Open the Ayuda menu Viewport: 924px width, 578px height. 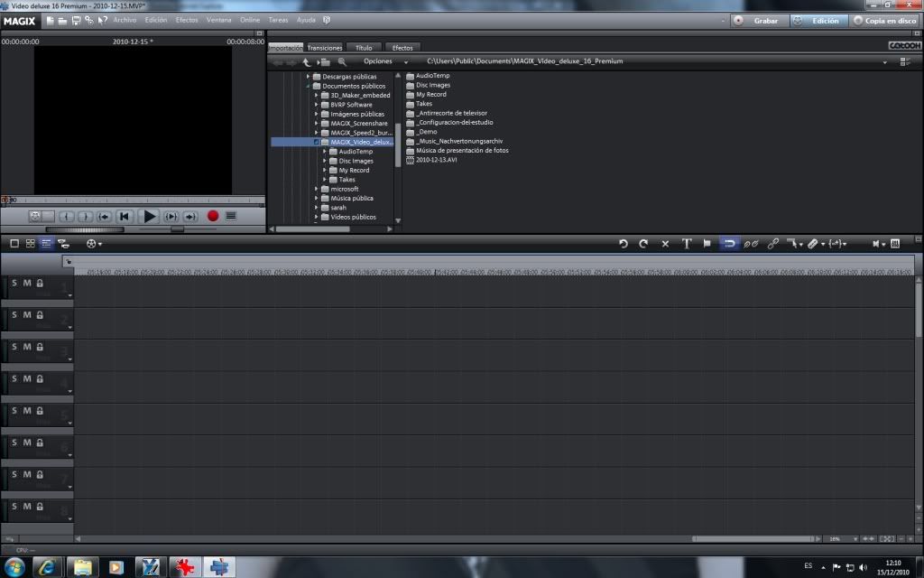[306, 20]
